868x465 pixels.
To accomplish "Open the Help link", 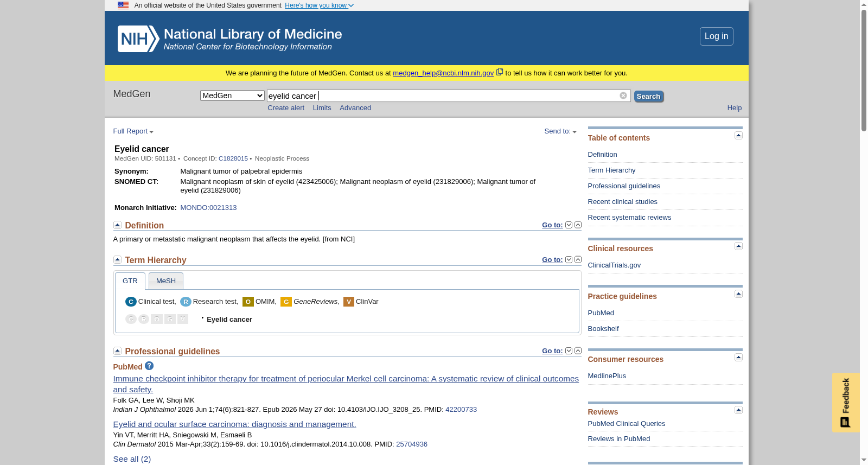I will (734, 108).
